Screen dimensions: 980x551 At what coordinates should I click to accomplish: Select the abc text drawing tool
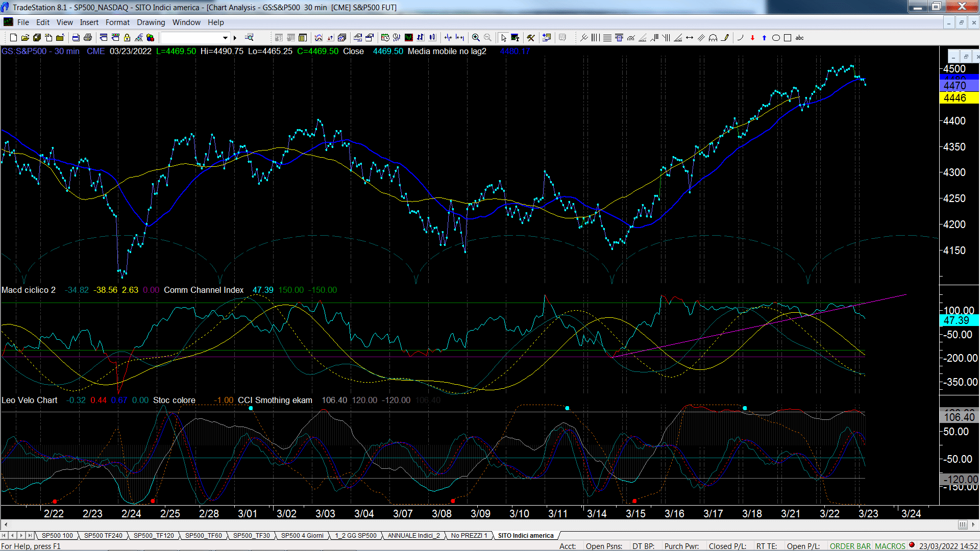(799, 38)
